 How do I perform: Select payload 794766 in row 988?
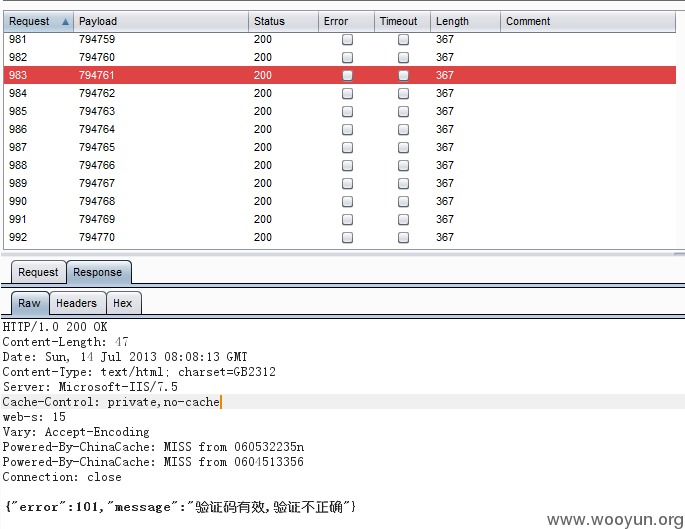[97, 165]
